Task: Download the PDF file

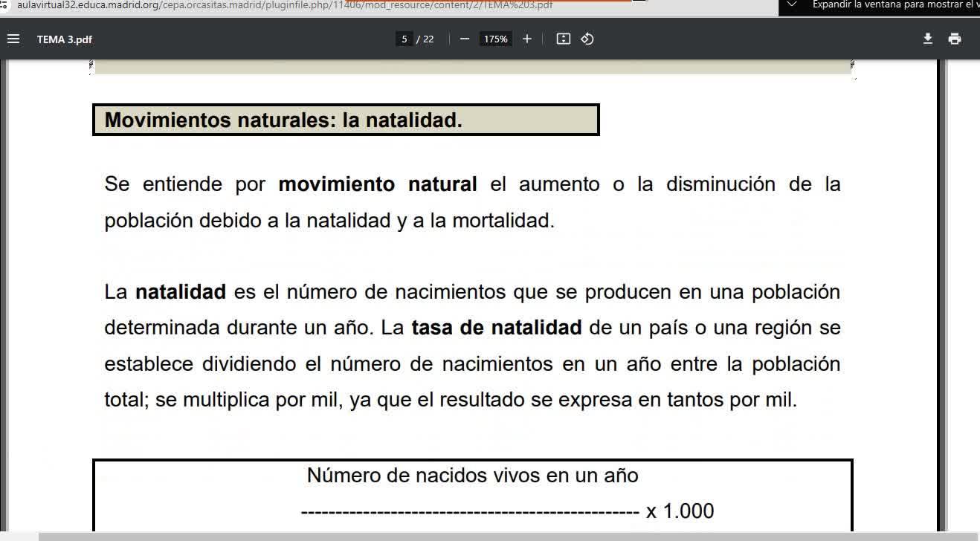Action: (928, 39)
